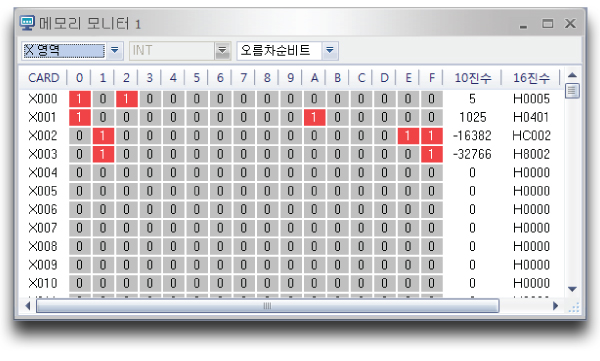
Task: Toggle bit 0 of X001
Action: coord(80,117)
